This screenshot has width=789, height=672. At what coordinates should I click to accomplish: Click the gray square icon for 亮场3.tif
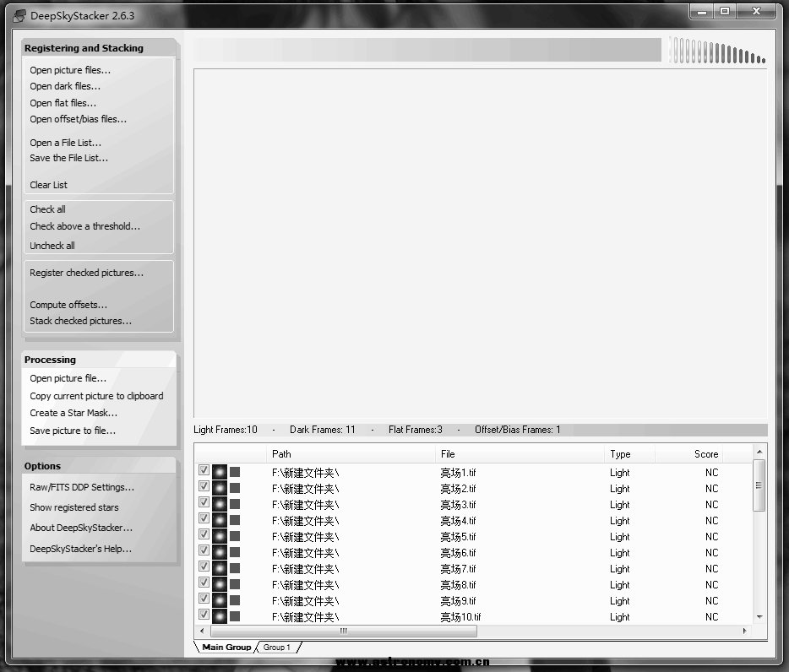[x=235, y=504]
